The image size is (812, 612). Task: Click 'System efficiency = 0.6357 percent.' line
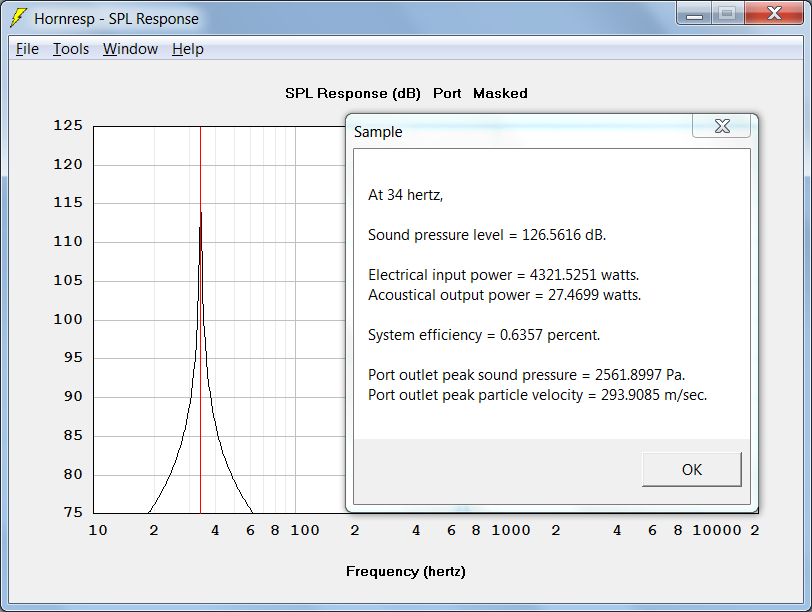(x=484, y=335)
